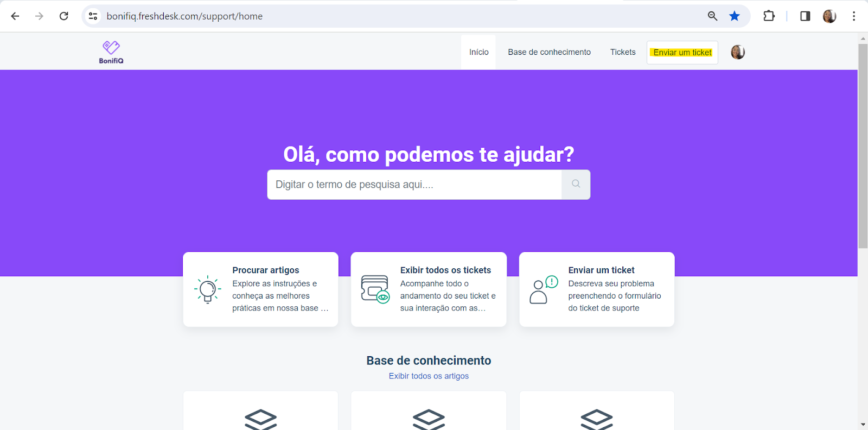Screen dimensions: 868x430
Task: Open Base de conhecimento menu item
Action: click(549, 52)
